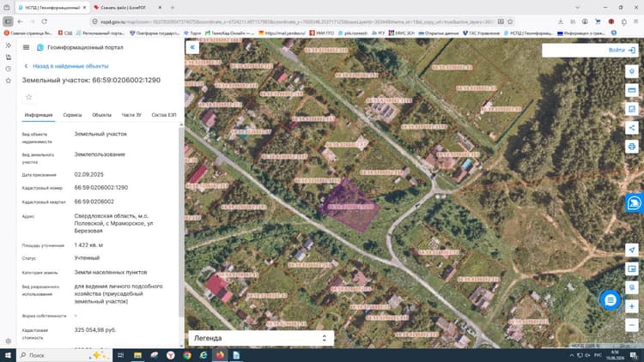Switch to the Информация tab
The height and width of the screenshot is (362, 644).
click(x=39, y=115)
